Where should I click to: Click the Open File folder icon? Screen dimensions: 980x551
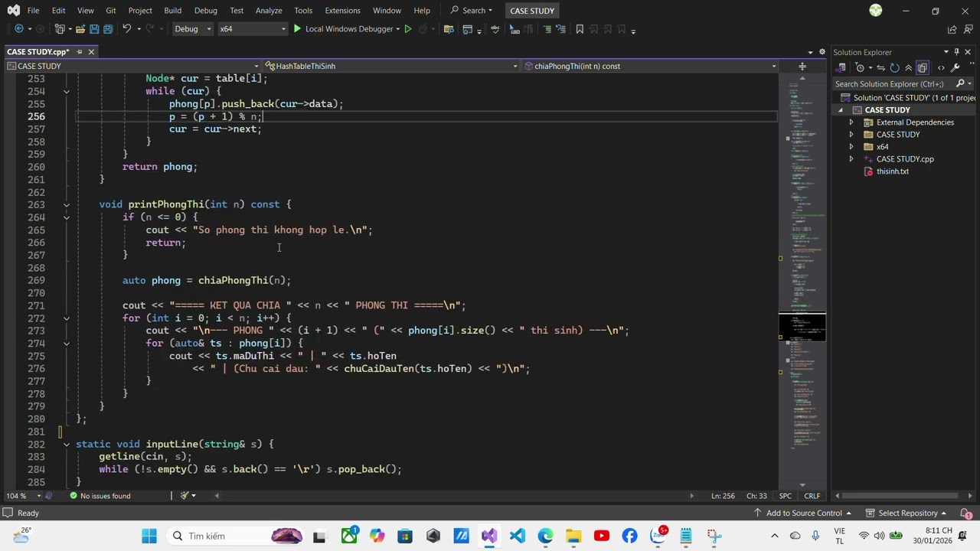point(80,29)
